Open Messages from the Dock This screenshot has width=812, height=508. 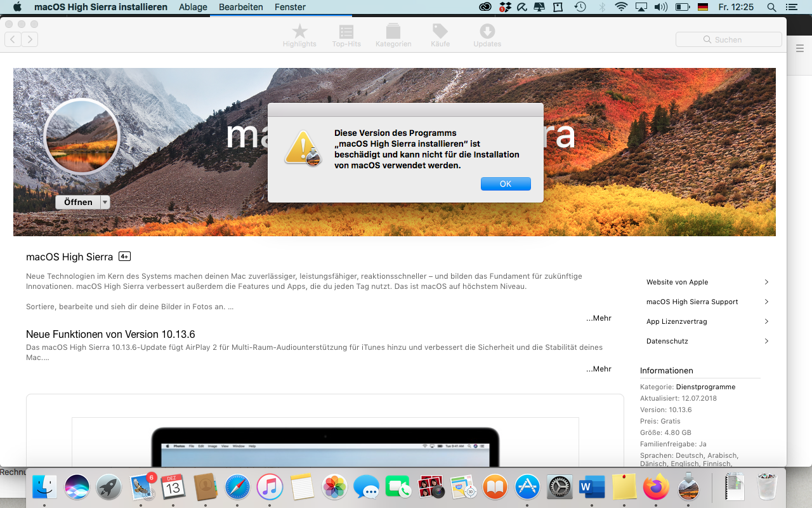[367, 487]
